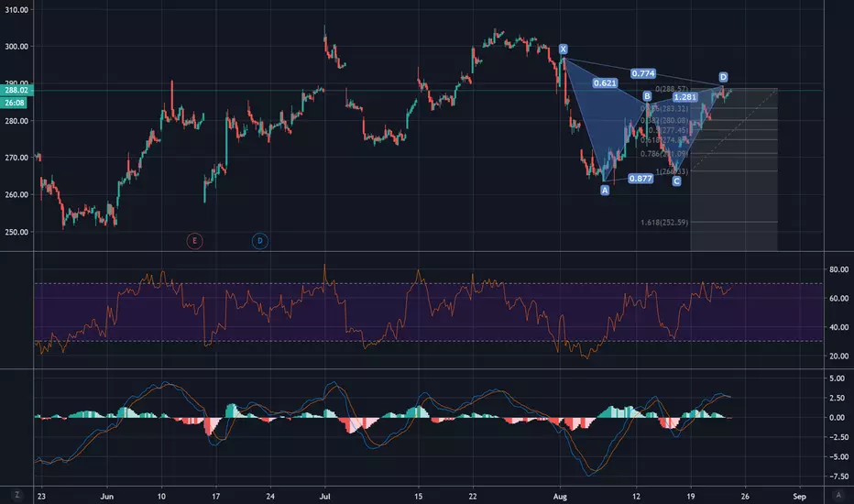Screen dimensions: 854x504
Task: Click the red E earnings marker
Action: point(194,241)
